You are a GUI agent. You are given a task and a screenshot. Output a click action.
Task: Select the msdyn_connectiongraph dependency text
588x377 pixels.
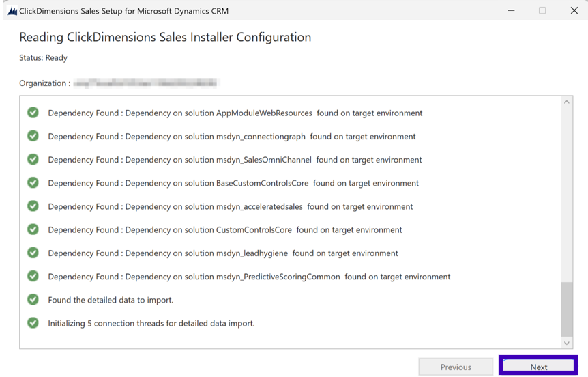(x=232, y=137)
